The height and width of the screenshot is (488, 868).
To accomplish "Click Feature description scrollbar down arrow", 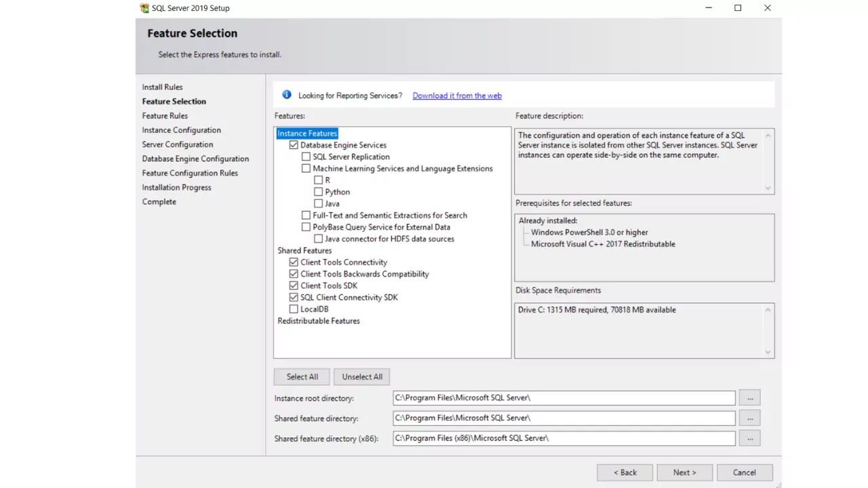I will pos(768,188).
